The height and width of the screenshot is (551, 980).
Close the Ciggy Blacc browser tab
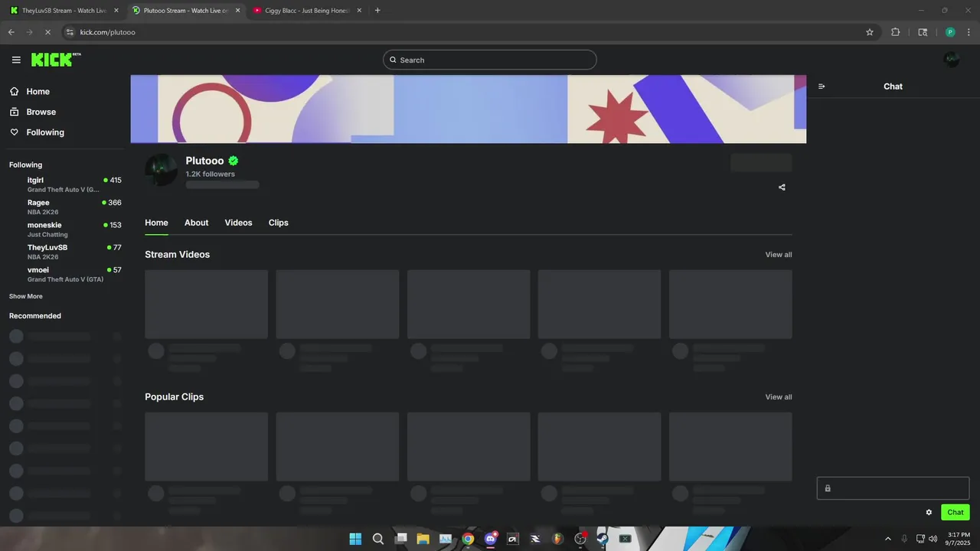point(359,11)
